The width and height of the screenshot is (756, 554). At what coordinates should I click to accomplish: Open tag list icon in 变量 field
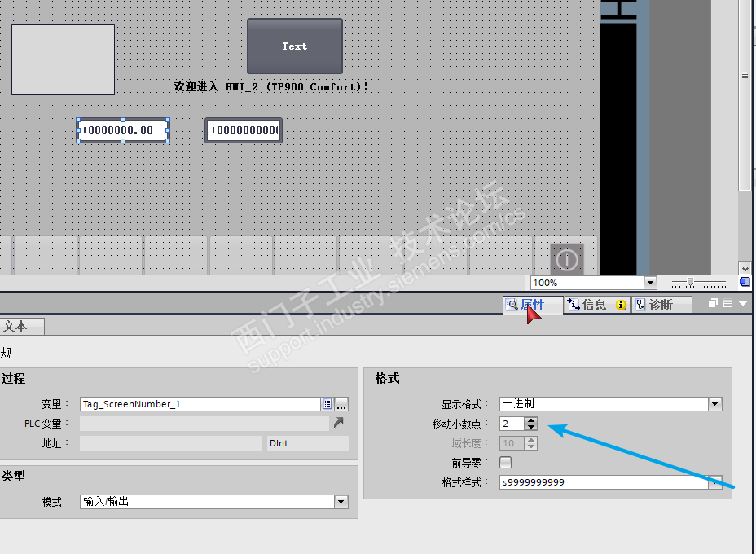tap(327, 404)
